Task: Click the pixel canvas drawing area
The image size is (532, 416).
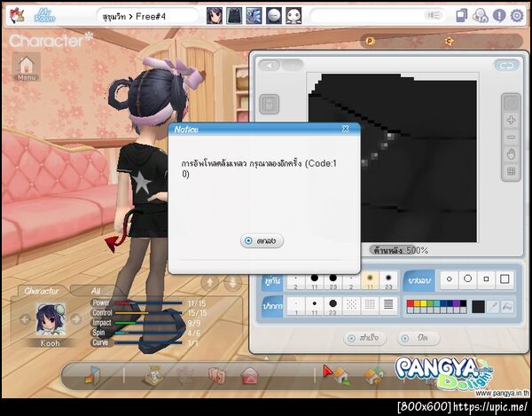Action: point(393,158)
